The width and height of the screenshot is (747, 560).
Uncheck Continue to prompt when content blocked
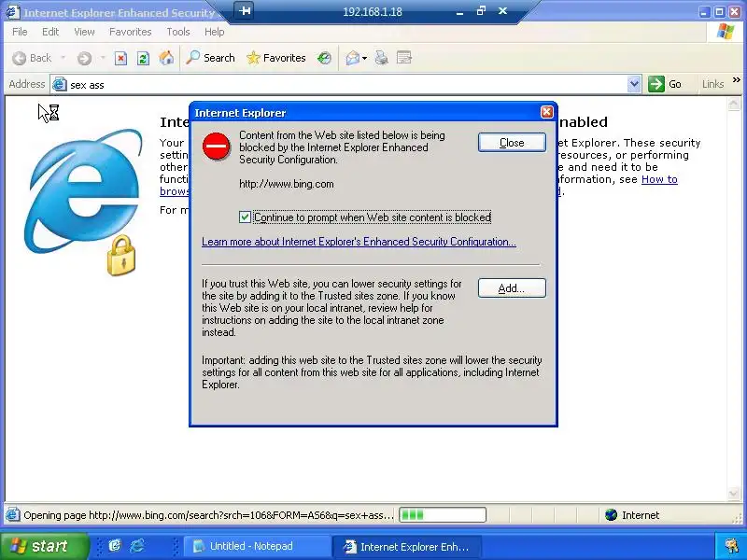point(245,217)
